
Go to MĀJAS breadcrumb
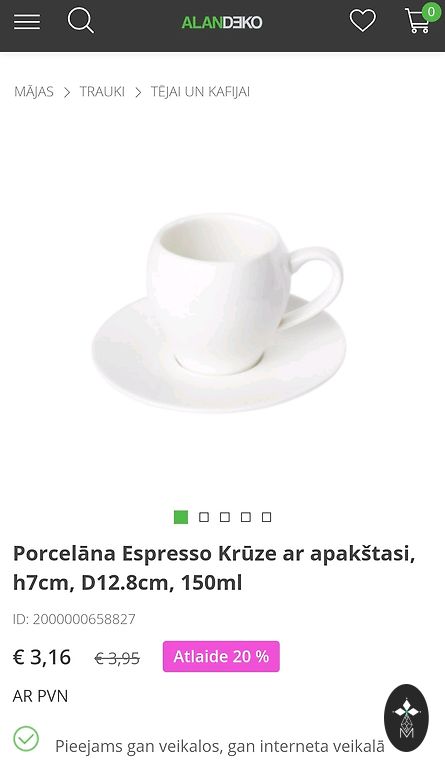[x=34, y=92]
